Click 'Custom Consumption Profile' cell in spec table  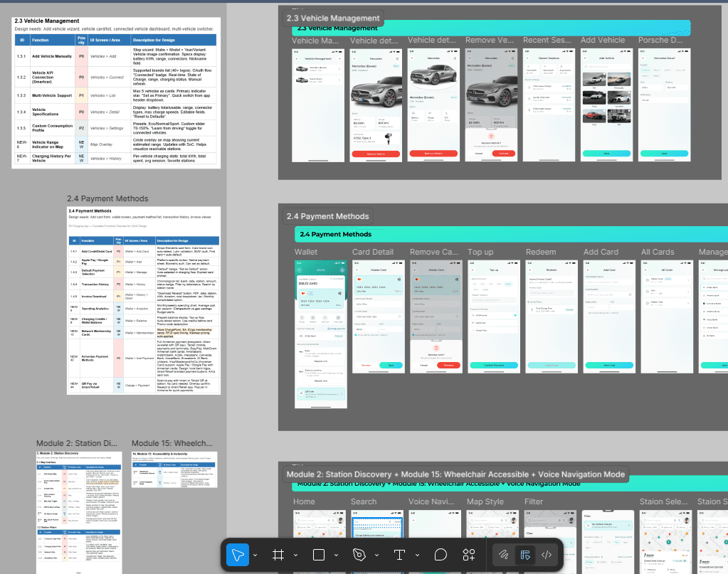point(53,128)
